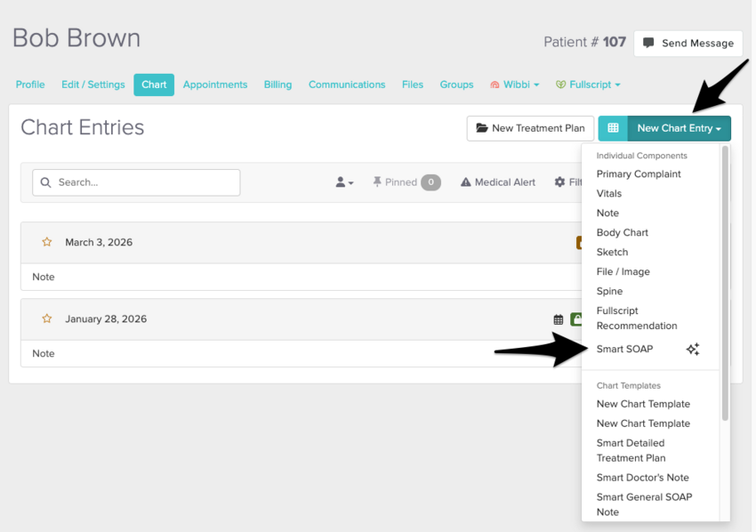Choose Note in the Individual Components list

(x=607, y=214)
